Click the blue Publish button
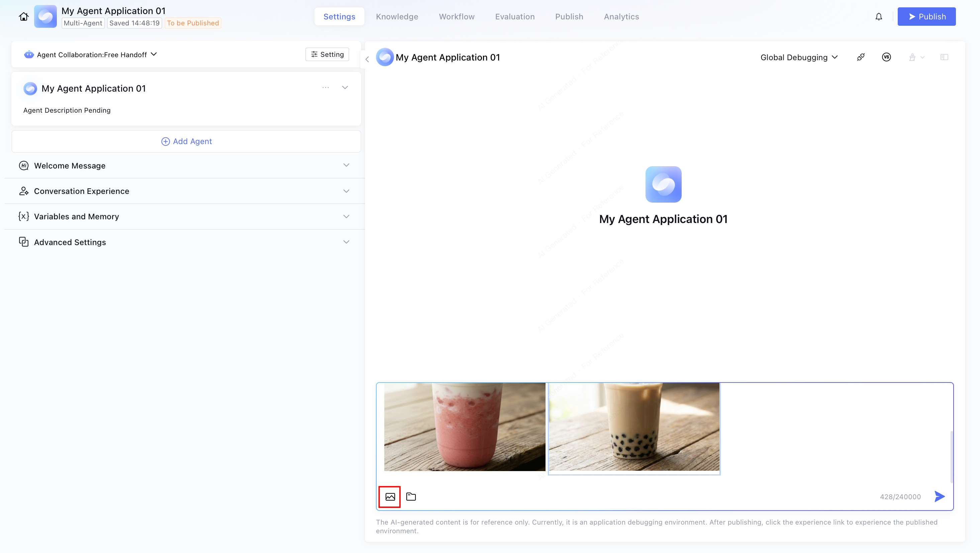This screenshot has width=980, height=553. pos(926,17)
